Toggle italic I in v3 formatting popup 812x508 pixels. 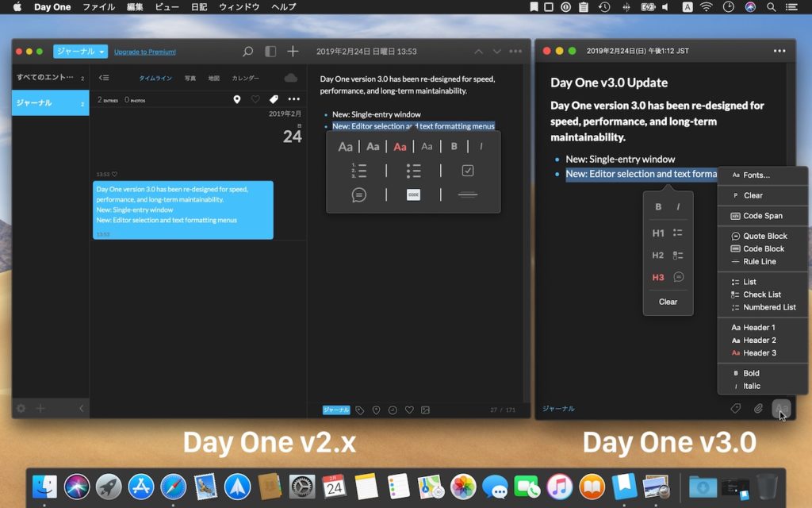click(x=678, y=207)
